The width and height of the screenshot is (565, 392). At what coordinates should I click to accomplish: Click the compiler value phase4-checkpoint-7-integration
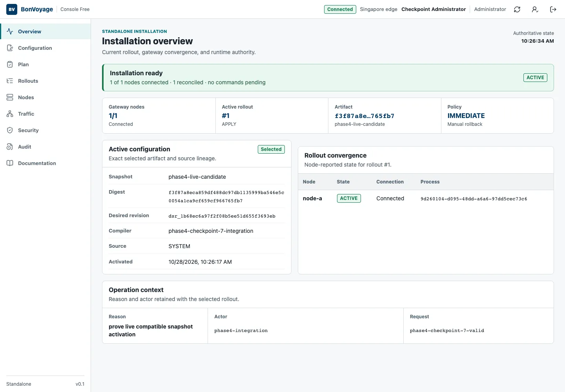pos(211,231)
